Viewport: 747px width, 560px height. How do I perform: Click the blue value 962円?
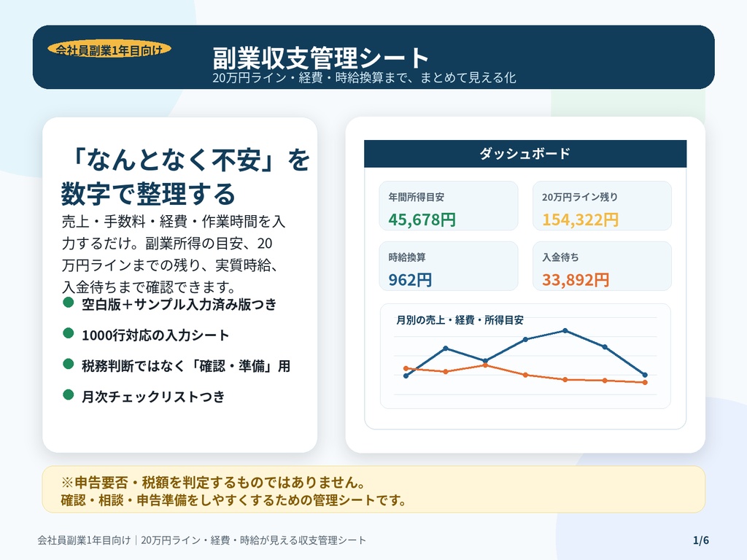(410, 279)
